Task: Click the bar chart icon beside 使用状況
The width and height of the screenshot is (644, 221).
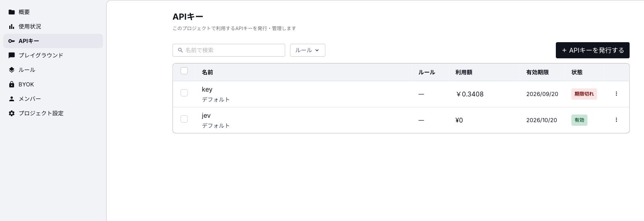Action: [x=12, y=27]
